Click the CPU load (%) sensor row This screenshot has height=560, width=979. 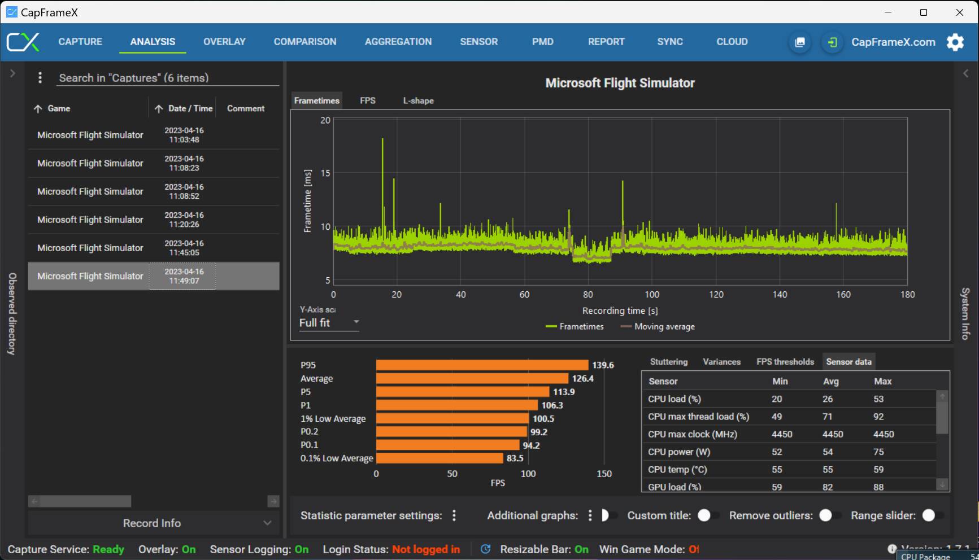tap(789, 399)
